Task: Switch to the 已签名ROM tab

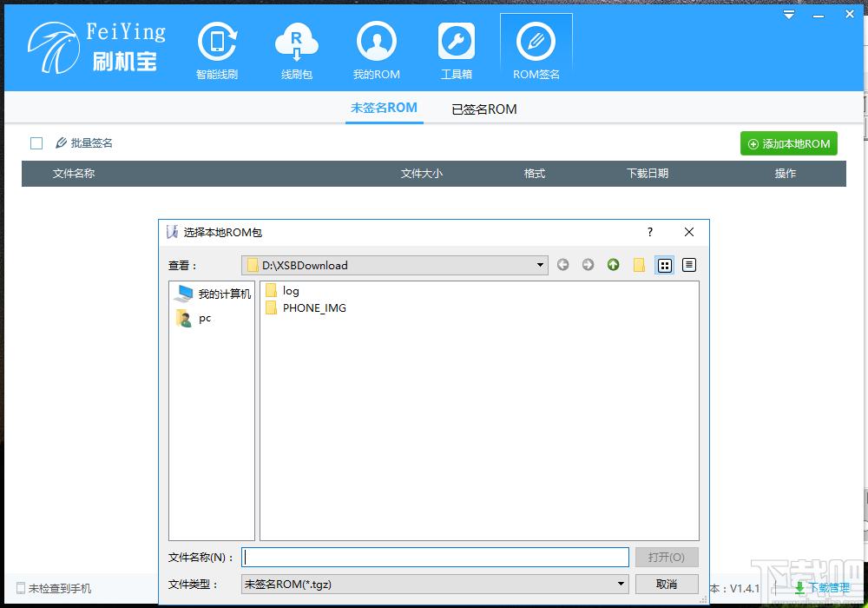Action: (x=484, y=109)
